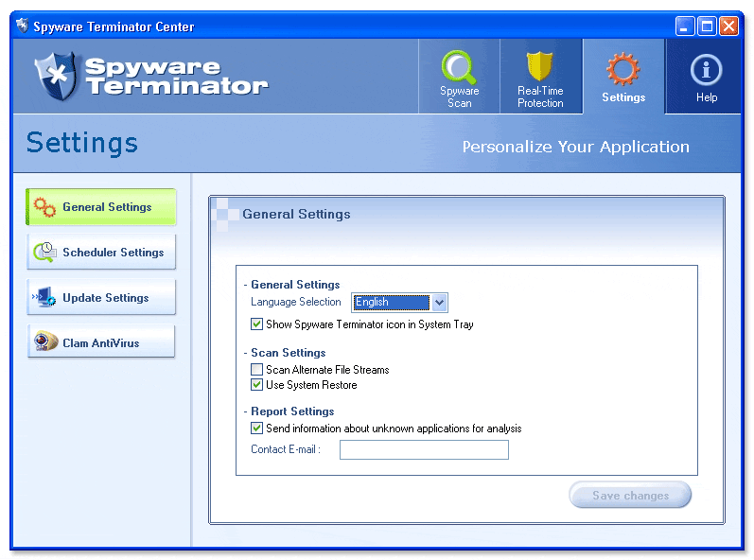Viewport: 754px width, 560px height.
Task: Click the Clam AntiVirus icon
Action: point(44,343)
